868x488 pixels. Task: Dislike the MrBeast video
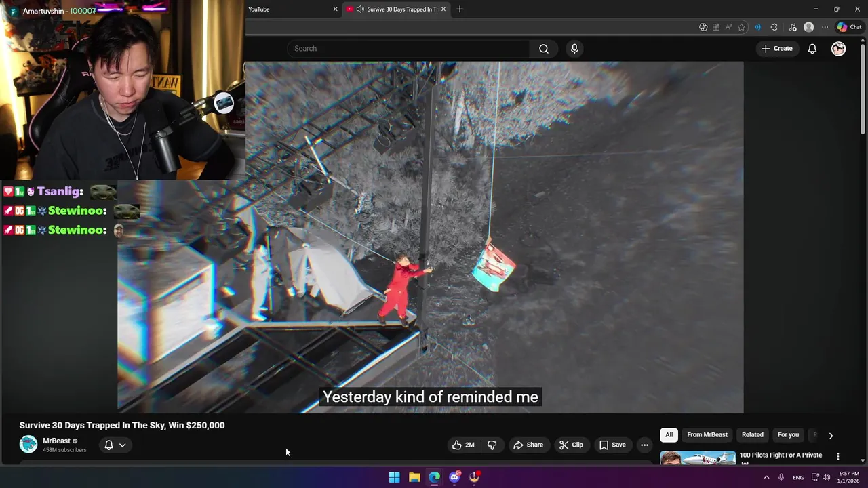point(492,445)
